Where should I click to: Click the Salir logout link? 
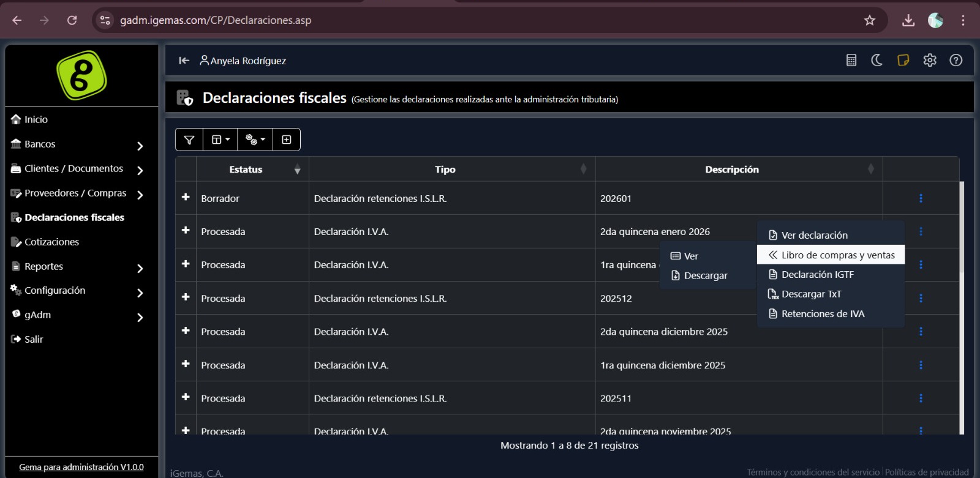tap(33, 340)
